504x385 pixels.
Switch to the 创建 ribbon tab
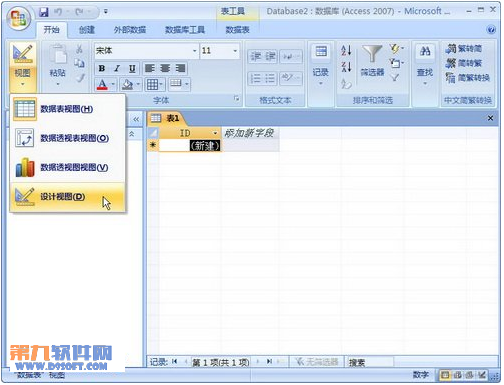click(87, 30)
